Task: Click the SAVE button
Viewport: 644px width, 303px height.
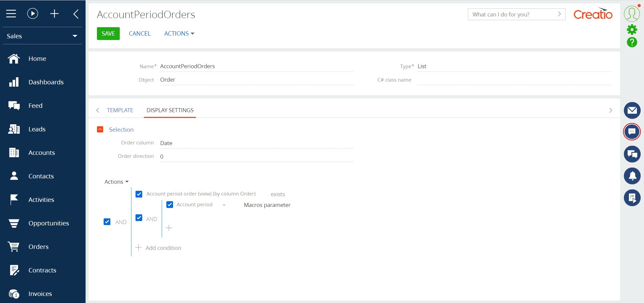Action: [108, 33]
